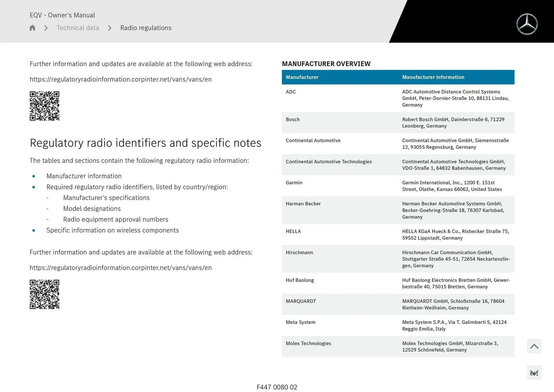Select the Radio regulations breadcrumb

point(146,28)
